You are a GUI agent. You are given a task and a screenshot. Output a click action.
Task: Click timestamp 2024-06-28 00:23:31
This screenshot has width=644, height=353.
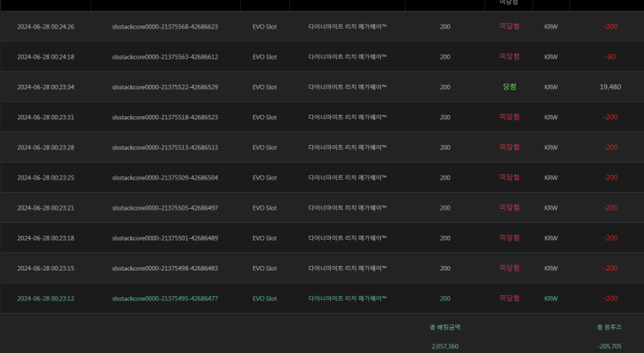[46, 117]
